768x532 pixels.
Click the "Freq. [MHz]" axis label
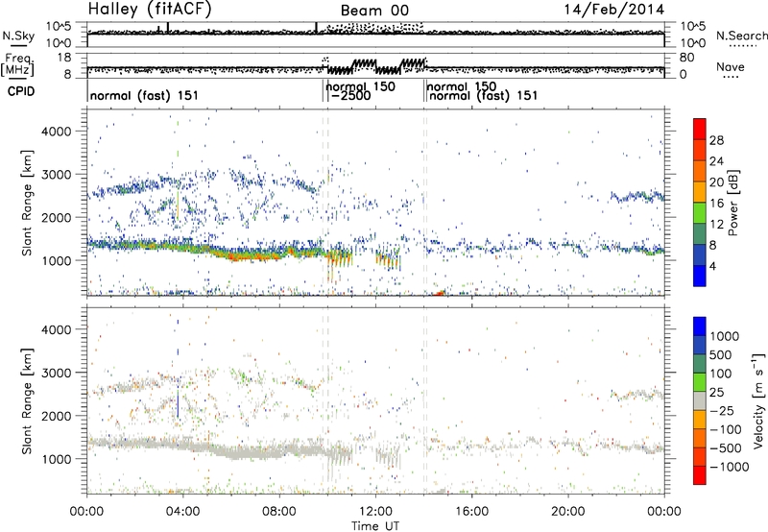coord(17,64)
